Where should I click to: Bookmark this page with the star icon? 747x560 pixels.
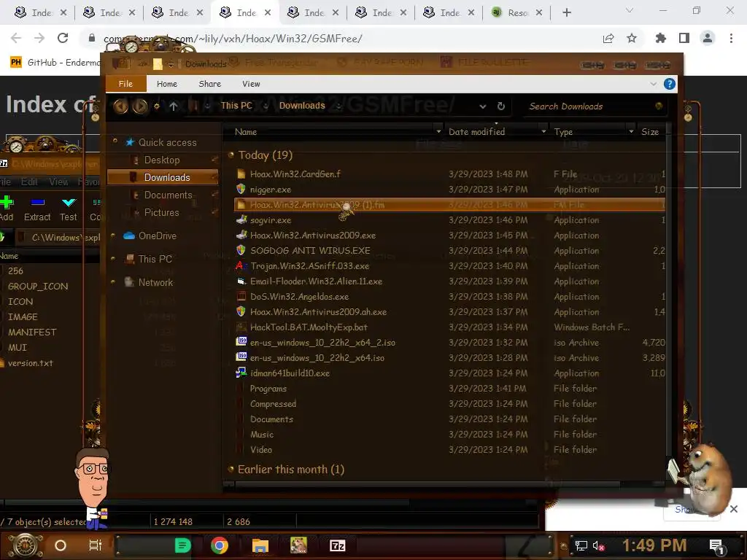[x=632, y=38]
